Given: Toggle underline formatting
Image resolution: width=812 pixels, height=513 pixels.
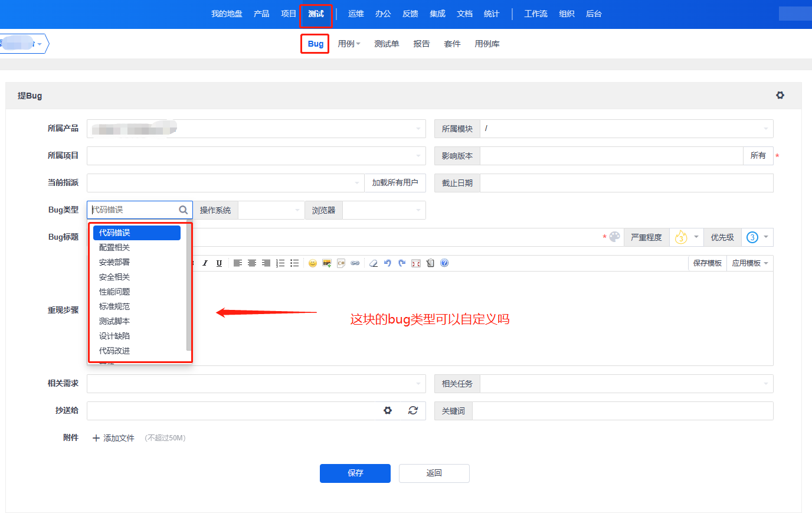Looking at the screenshot, I should (x=219, y=263).
